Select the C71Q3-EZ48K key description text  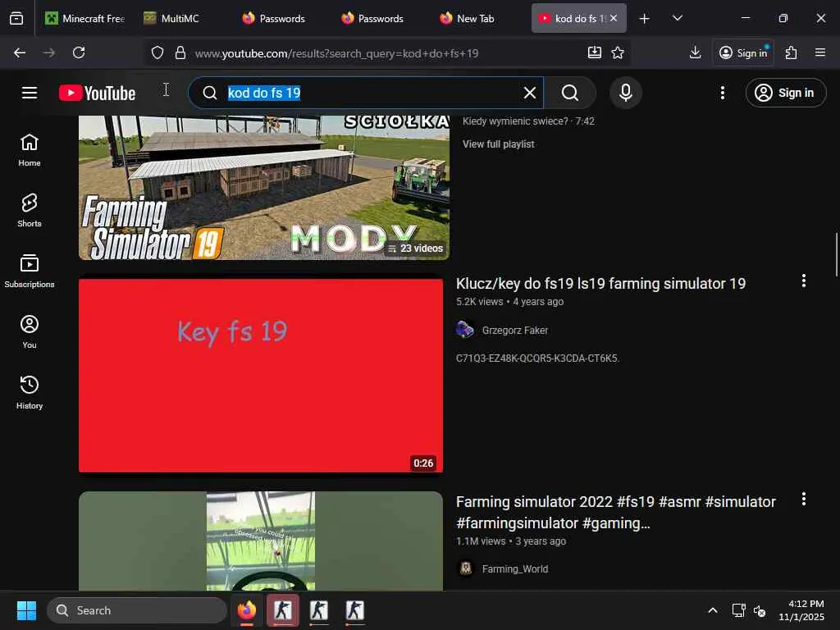[537, 358]
